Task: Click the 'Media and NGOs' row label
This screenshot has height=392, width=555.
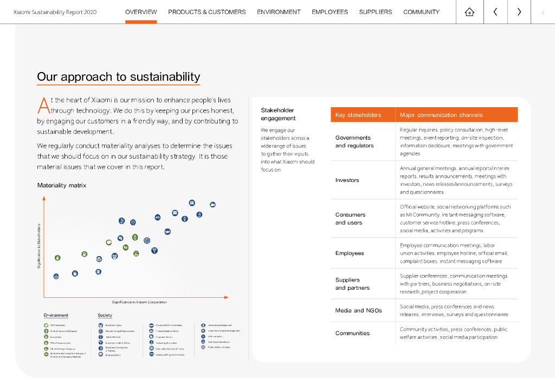Action: [359, 310]
